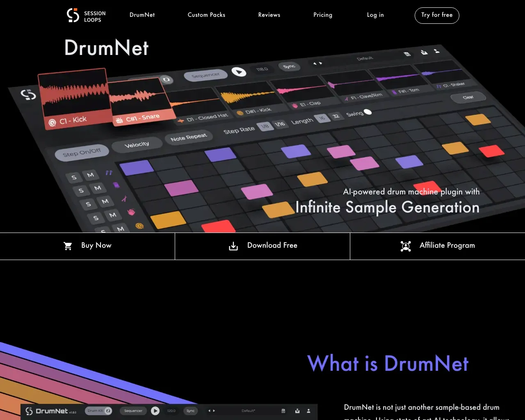Click the user account icon in the hero plugin image
Image resolution: width=525 pixels, height=420 pixels.
click(x=437, y=51)
